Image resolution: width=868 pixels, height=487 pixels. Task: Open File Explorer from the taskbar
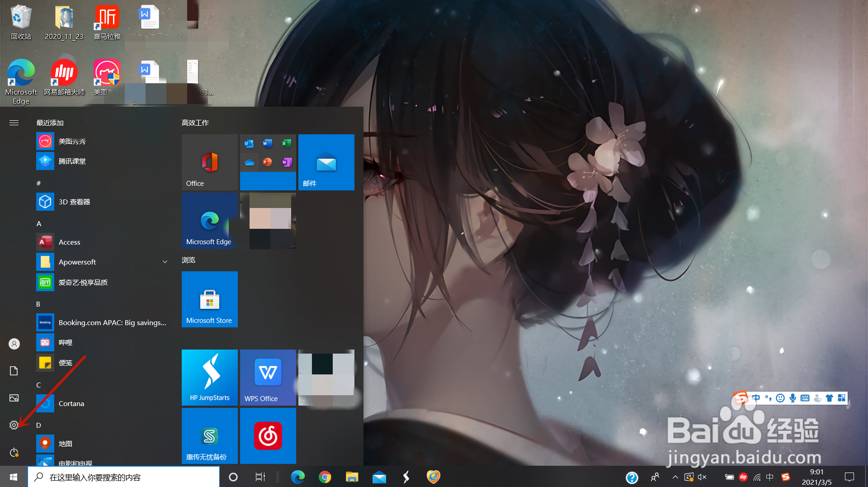(352, 477)
